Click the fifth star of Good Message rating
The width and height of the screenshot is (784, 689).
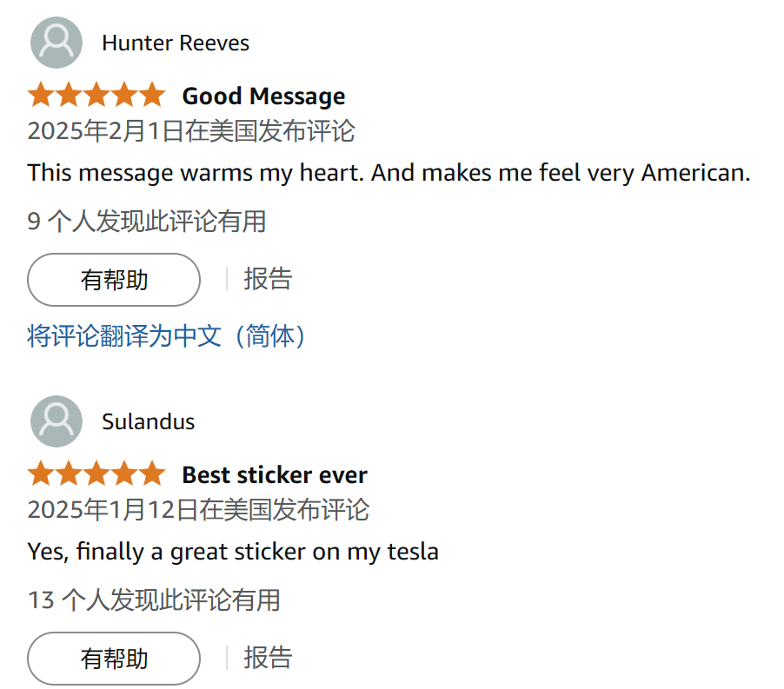(152, 95)
